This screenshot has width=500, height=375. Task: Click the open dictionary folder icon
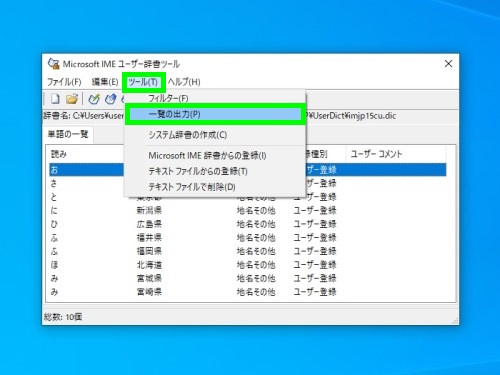[72, 99]
